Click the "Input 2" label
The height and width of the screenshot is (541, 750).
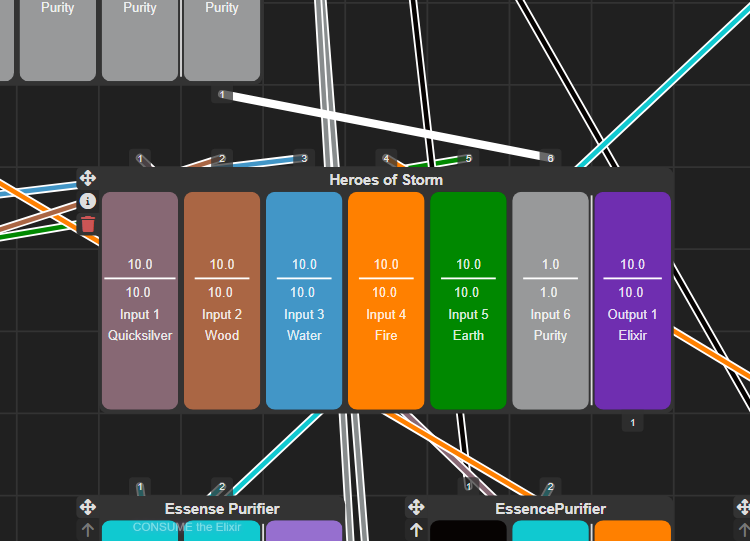(x=222, y=314)
